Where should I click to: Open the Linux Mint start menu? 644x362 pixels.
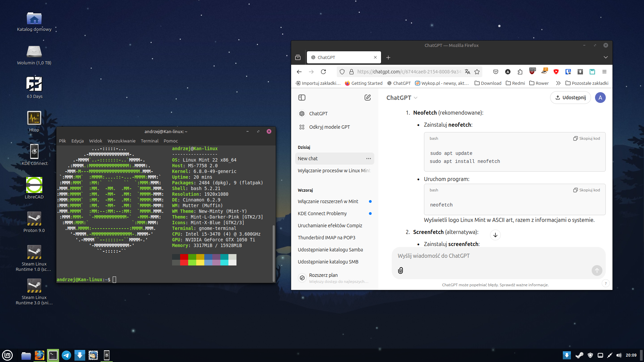(7, 355)
